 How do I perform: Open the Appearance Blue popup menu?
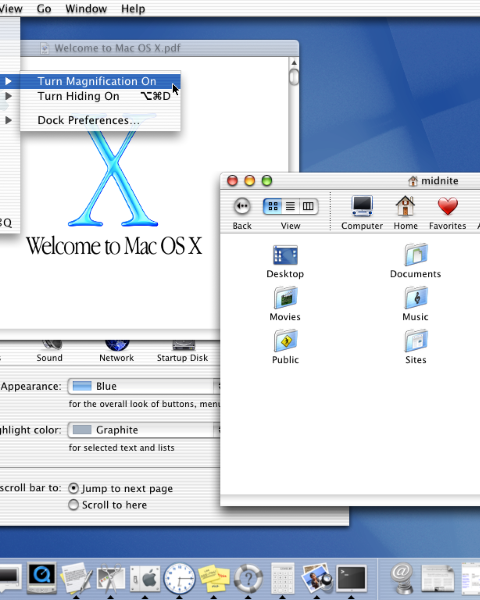click(x=144, y=386)
